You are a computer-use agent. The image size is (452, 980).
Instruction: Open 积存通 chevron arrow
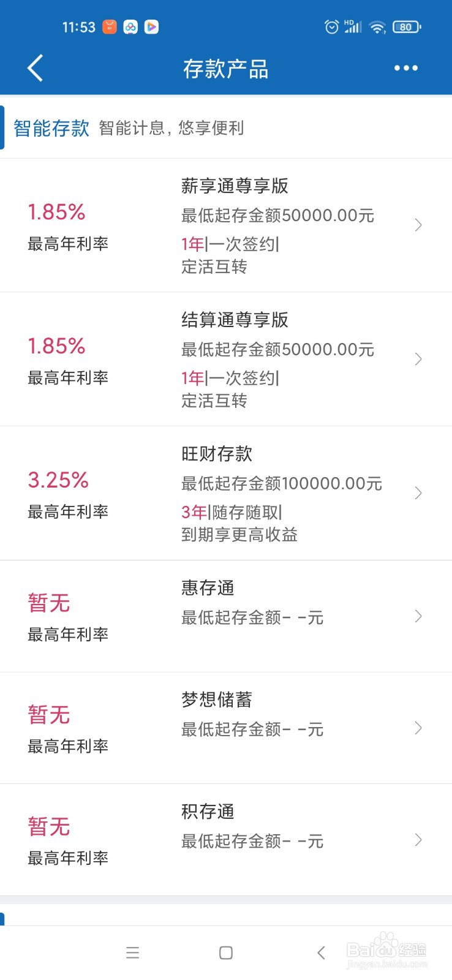coord(418,840)
